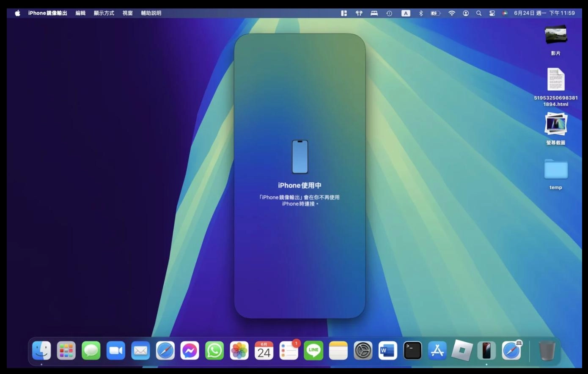Open Control Center
Screen dimensions: 588x374
[492, 13]
